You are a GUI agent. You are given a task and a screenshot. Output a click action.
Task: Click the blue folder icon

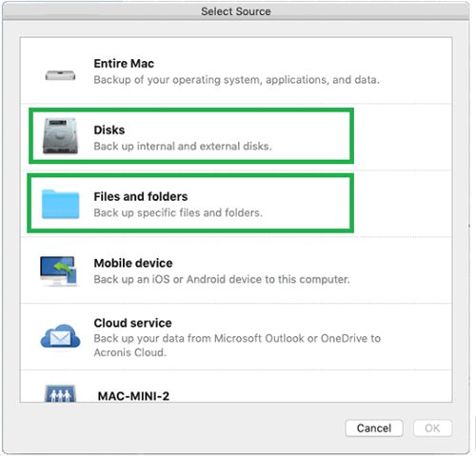tap(60, 204)
